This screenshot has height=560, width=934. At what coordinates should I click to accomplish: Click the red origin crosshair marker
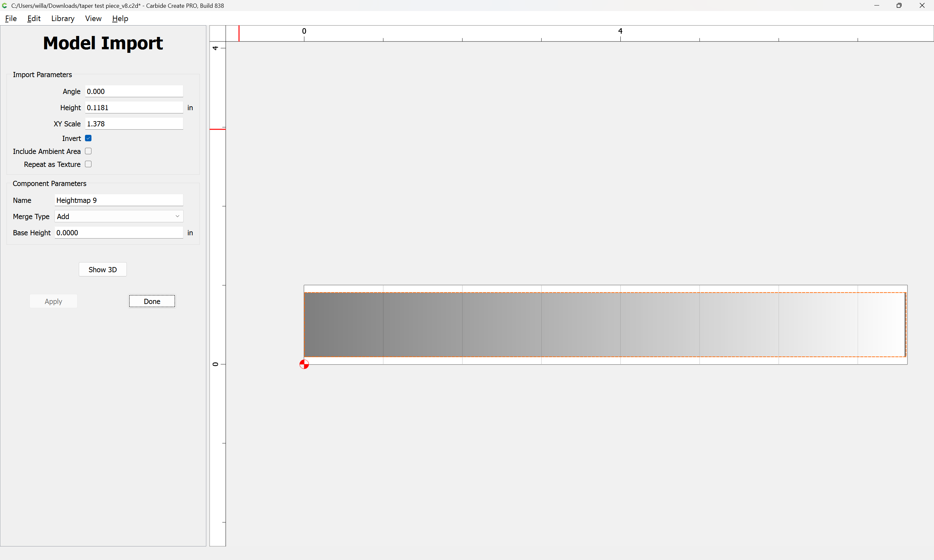304,364
